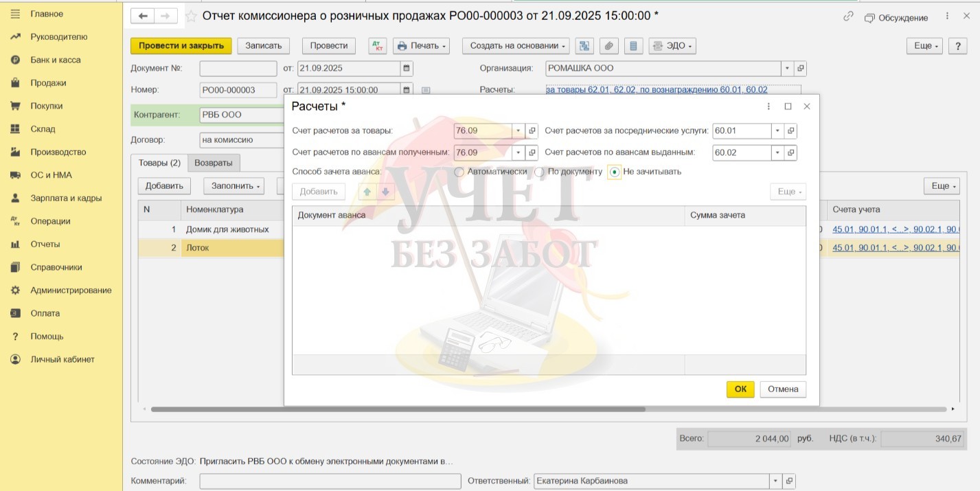Open account 60.01 details icon in dialog
The height and width of the screenshot is (491, 980).
(x=790, y=131)
